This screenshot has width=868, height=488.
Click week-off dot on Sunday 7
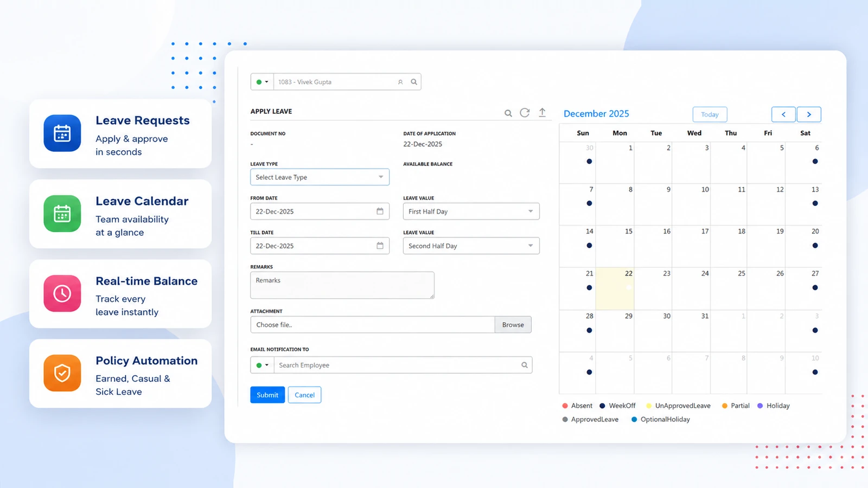(589, 203)
